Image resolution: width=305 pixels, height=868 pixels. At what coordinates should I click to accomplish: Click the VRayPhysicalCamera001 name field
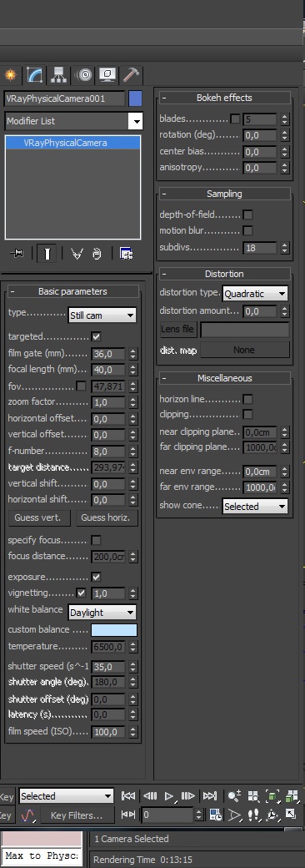(65, 98)
